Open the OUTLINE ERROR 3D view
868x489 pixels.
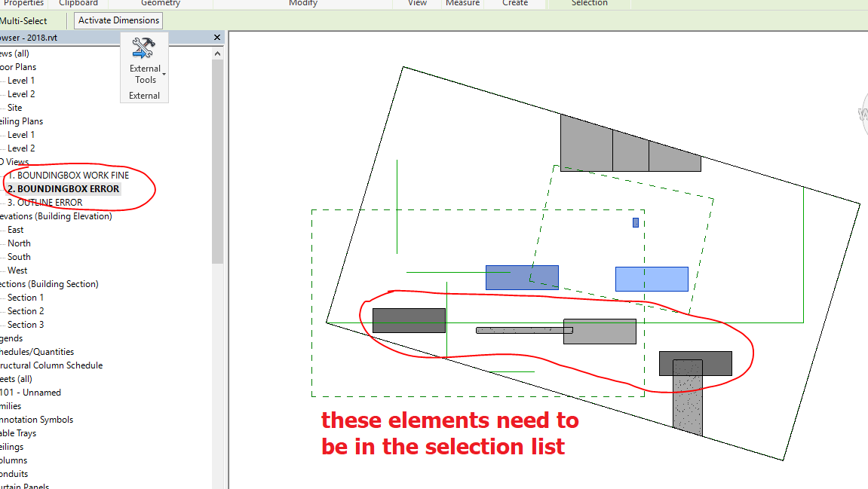(50, 202)
